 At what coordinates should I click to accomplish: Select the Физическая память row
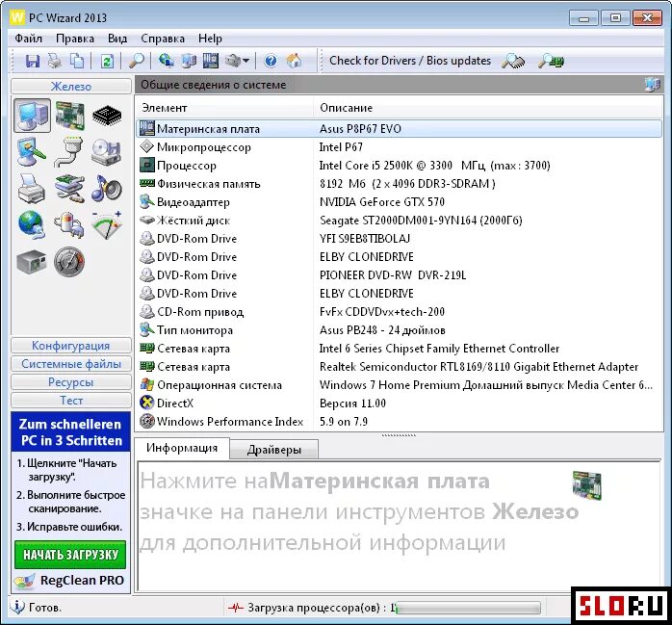399,184
